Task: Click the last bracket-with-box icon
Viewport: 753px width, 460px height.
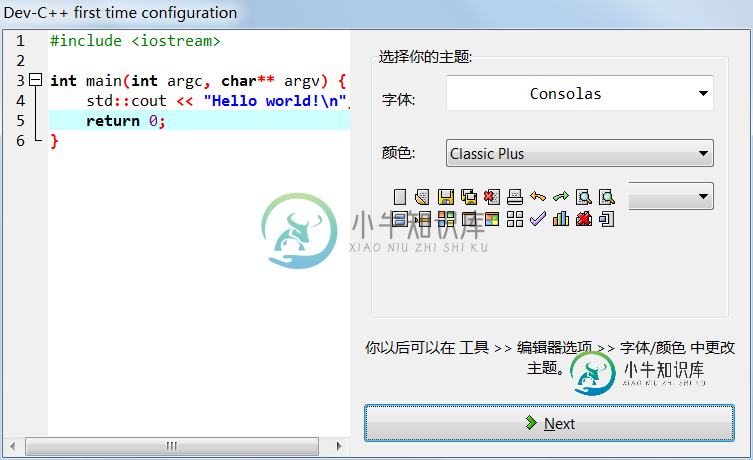Action: click(607, 219)
